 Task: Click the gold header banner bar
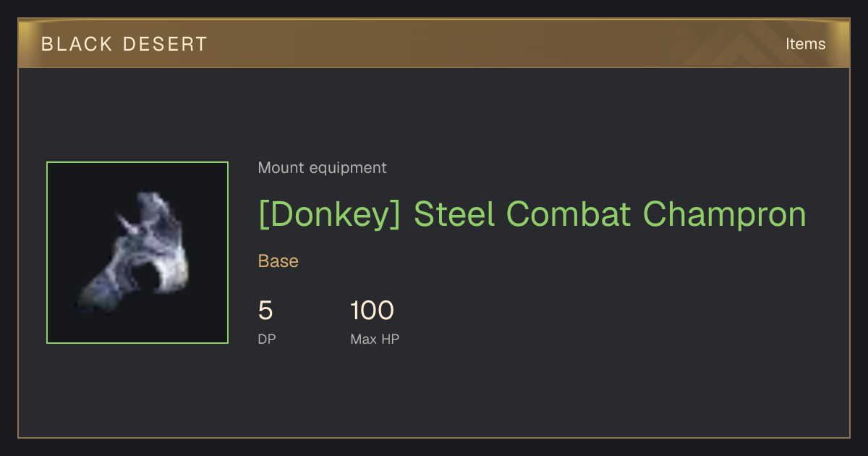click(434, 43)
